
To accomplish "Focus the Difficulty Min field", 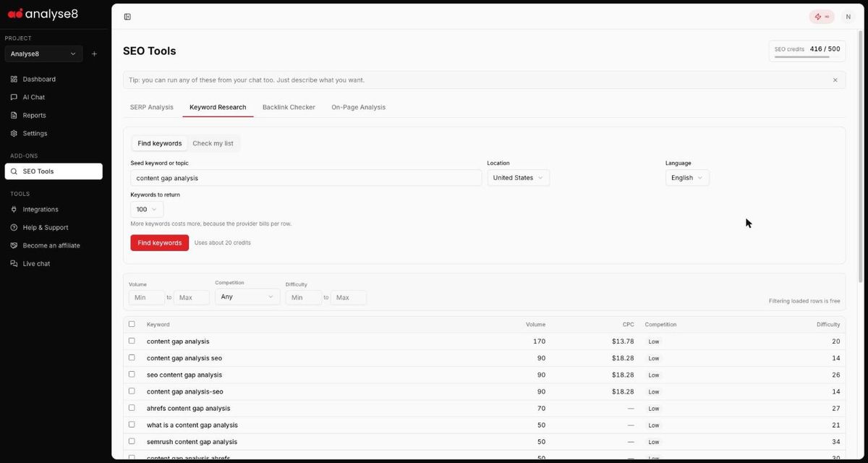I will pyautogui.click(x=304, y=297).
